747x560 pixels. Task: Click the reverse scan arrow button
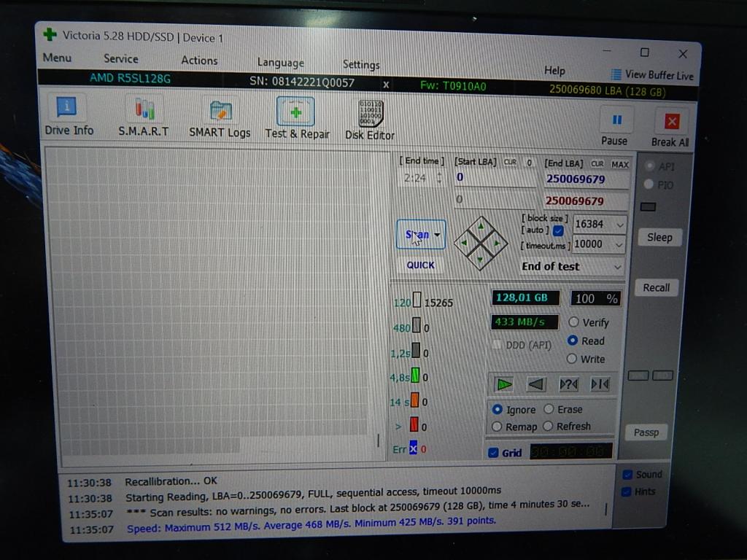[536, 384]
